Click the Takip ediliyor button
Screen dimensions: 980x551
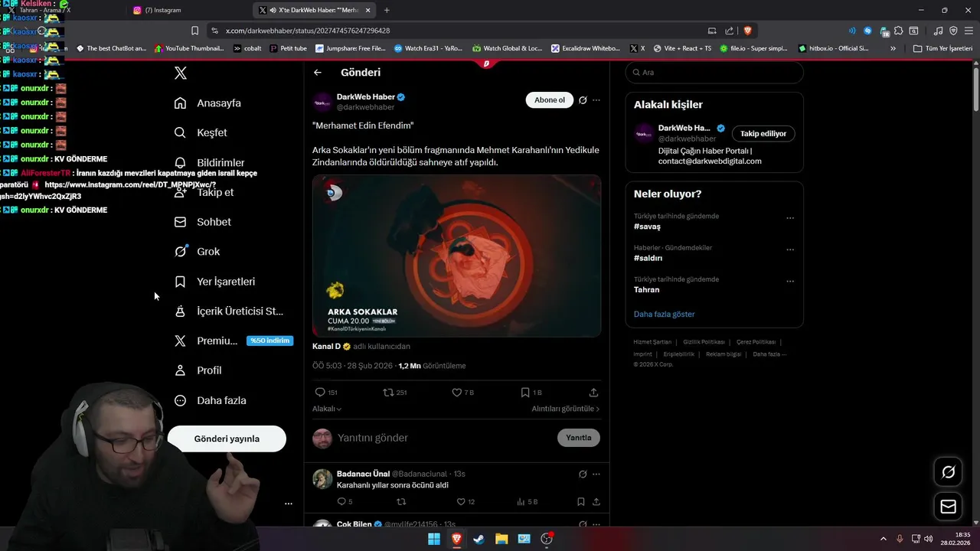tap(763, 133)
